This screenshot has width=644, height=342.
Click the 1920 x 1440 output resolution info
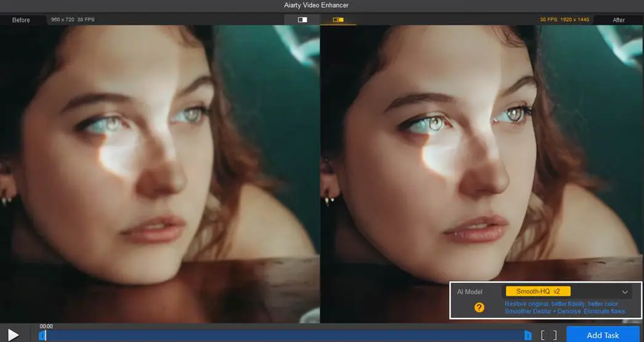[x=564, y=20]
